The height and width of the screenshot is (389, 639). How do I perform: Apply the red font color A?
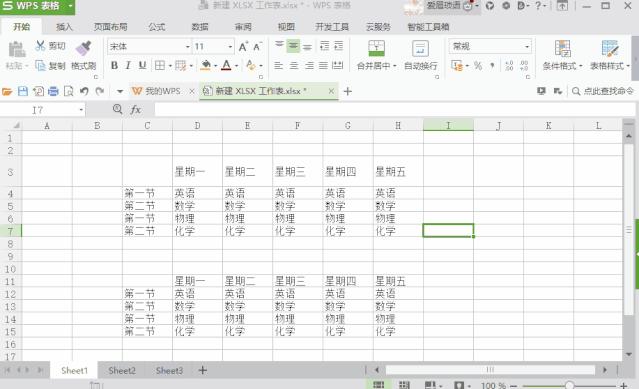coord(227,65)
